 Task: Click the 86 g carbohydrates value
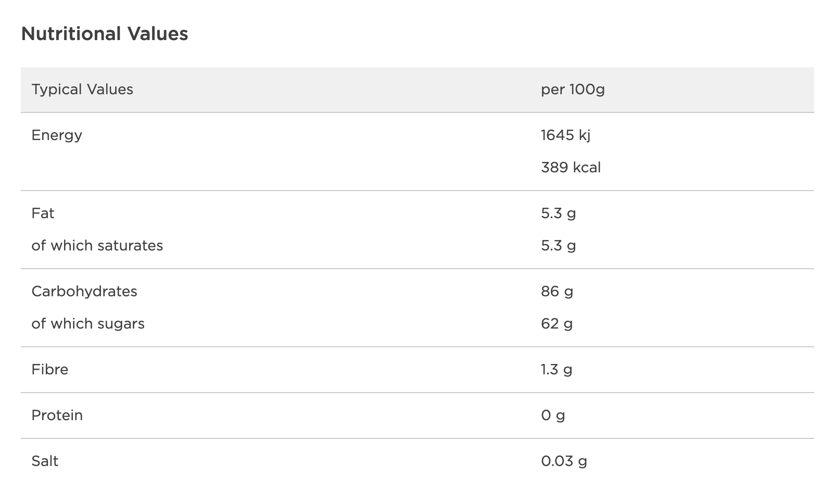pos(557,292)
